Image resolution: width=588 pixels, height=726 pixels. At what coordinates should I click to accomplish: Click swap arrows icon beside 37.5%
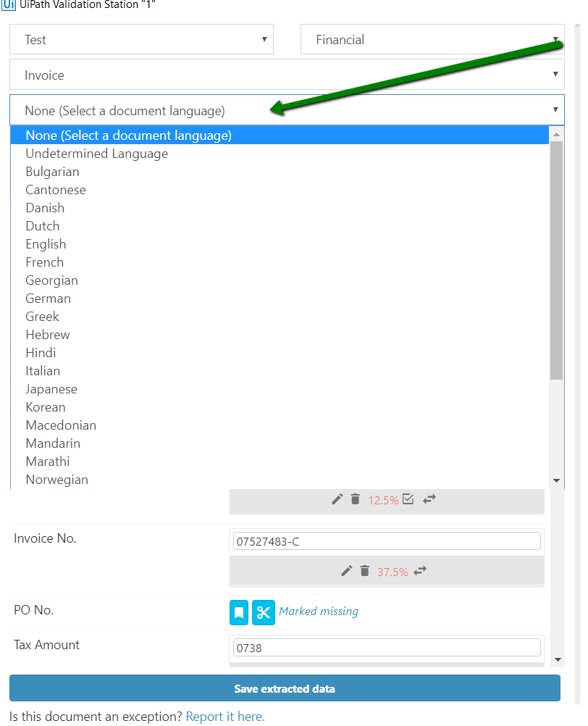(420, 571)
